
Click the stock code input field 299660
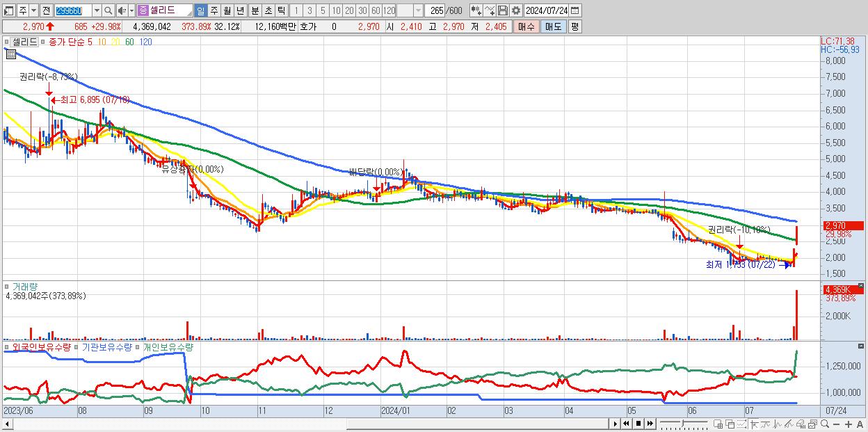click(x=73, y=10)
